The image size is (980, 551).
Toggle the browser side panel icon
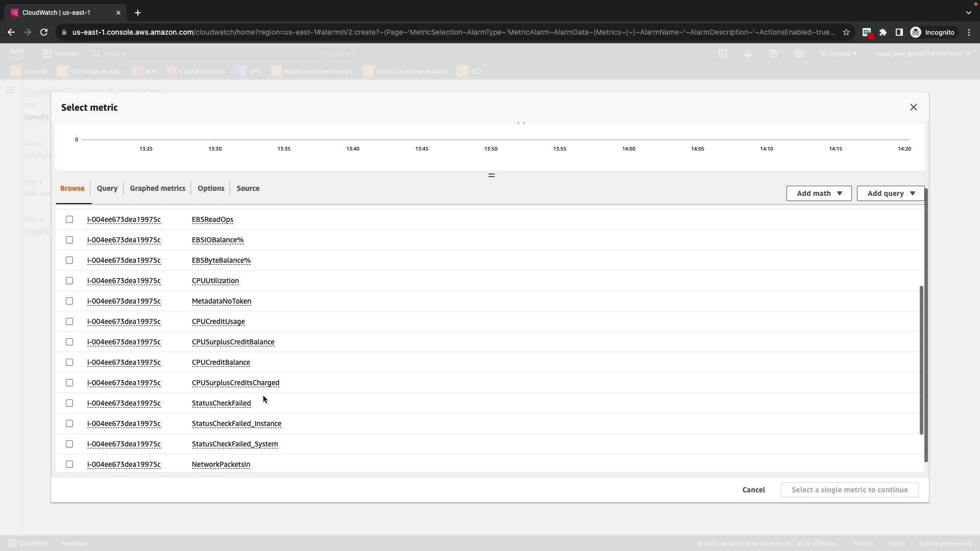pyautogui.click(x=899, y=32)
